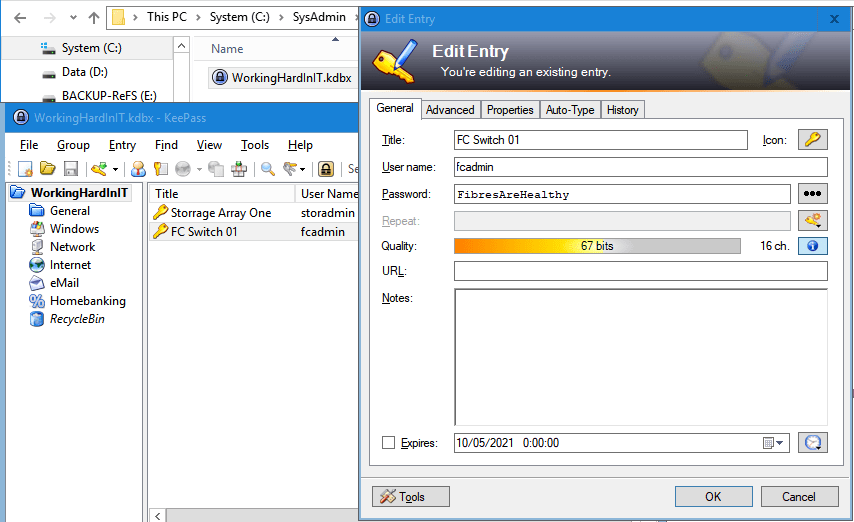Click the URL input field
The height and width of the screenshot is (522, 854).
pyautogui.click(x=640, y=271)
